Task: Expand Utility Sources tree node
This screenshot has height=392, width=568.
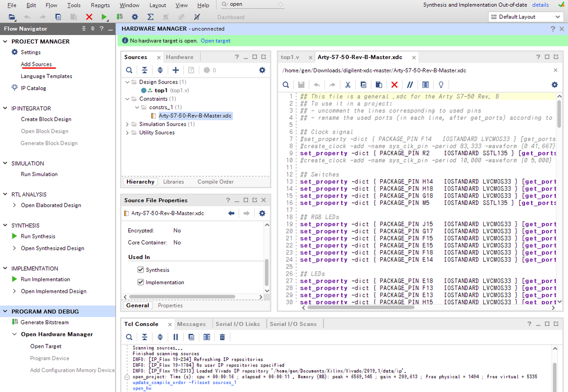Action: point(127,132)
